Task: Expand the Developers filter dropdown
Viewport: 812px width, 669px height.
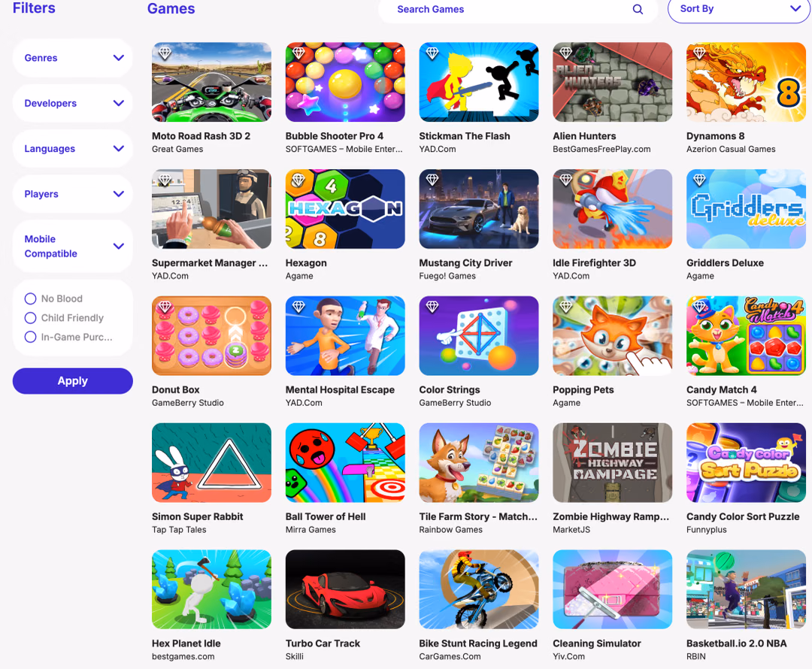Action: (x=72, y=103)
